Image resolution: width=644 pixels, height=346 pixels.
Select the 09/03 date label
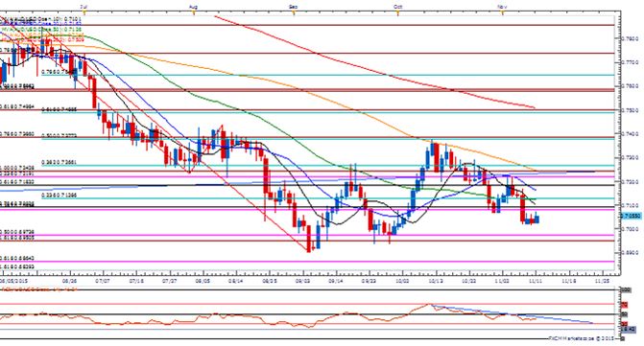point(303,281)
